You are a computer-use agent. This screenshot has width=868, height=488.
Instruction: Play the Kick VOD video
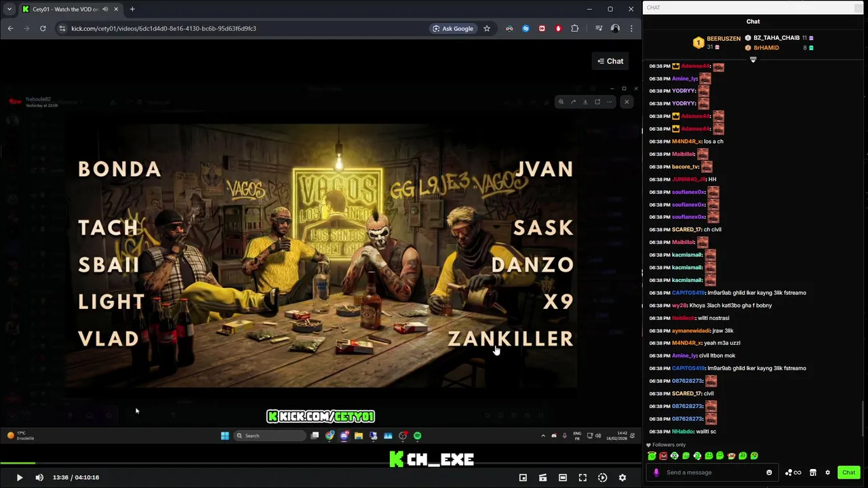coord(19,478)
